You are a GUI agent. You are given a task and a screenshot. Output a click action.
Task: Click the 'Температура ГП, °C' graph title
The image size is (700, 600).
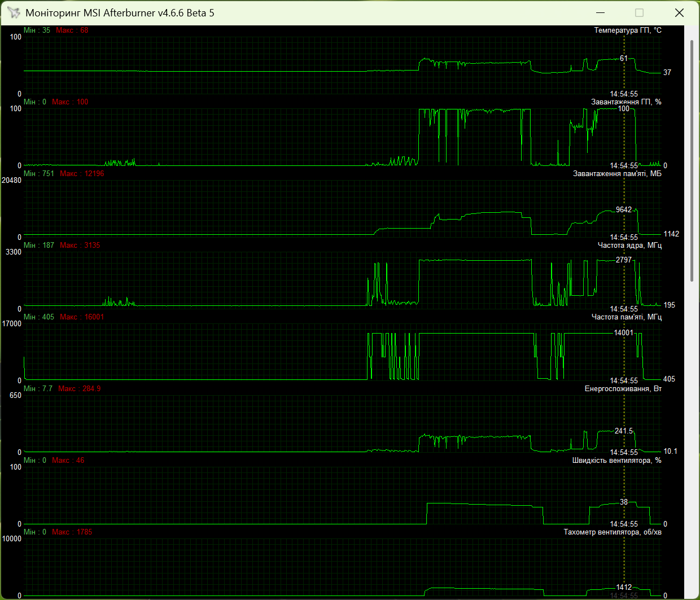click(628, 30)
